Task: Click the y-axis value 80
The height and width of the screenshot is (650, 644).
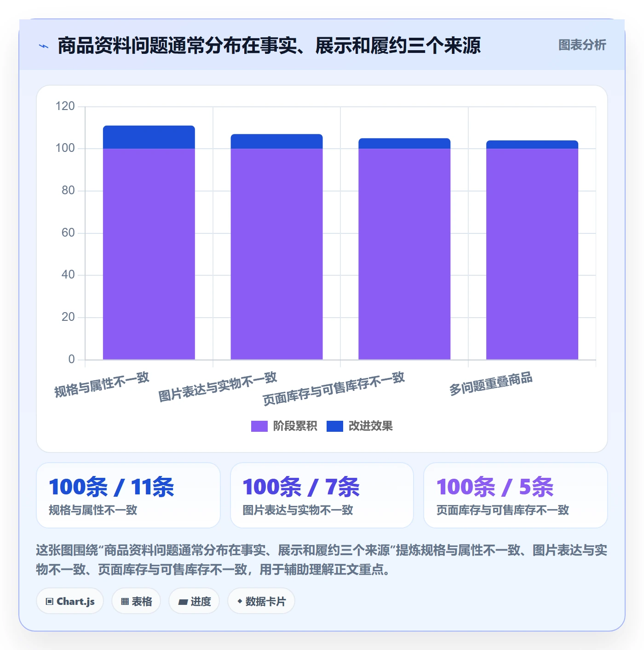Action: point(68,191)
